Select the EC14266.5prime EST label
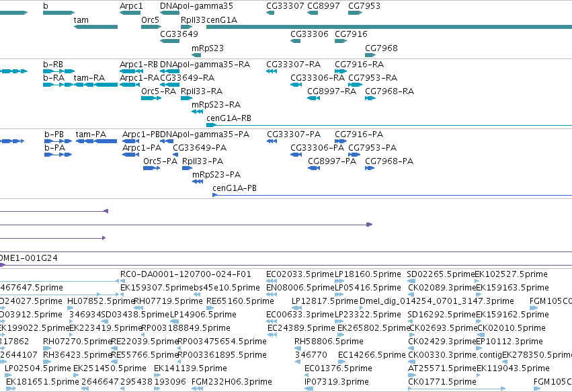This screenshot has height=392, width=572. [x=372, y=355]
